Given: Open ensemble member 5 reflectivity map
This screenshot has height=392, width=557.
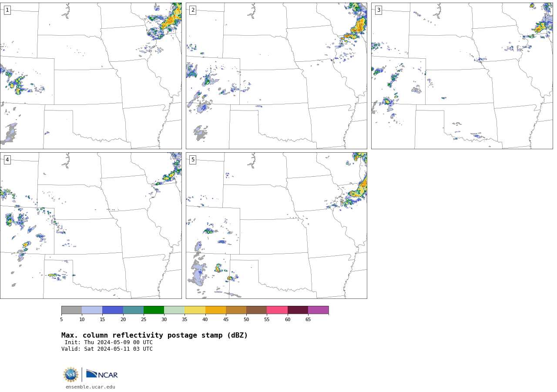Looking at the screenshot, I should (x=276, y=225).
